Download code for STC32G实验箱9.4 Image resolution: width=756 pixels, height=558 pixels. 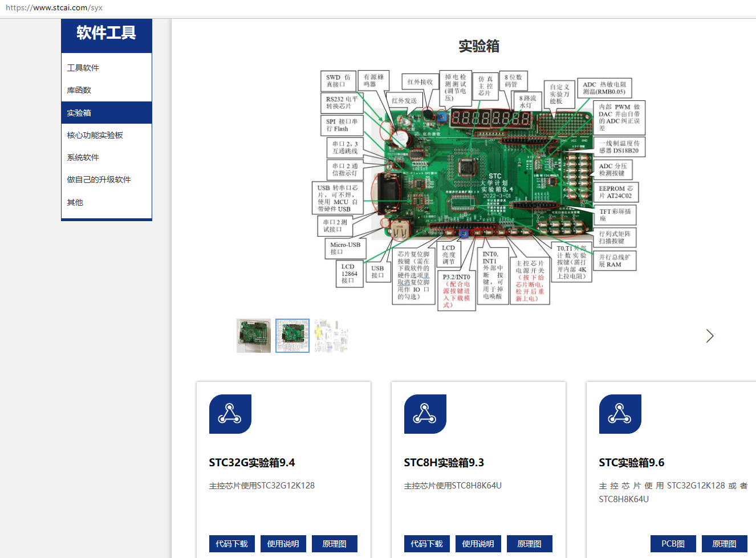(232, 544)
